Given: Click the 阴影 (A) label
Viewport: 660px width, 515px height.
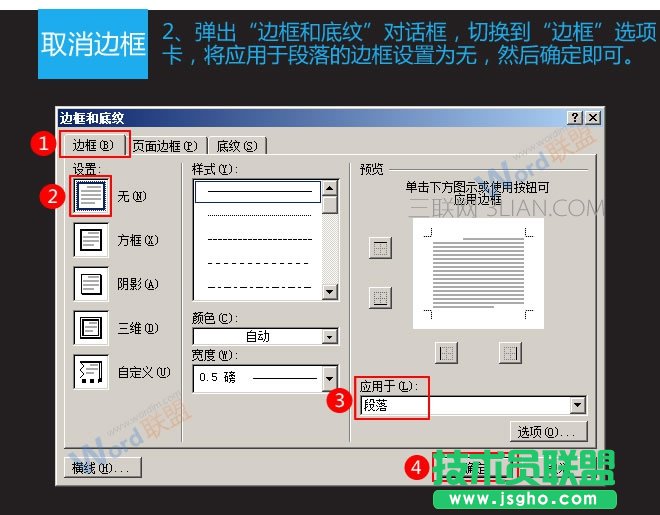Looking at the screenshot, I should click(x=138, y=284).
